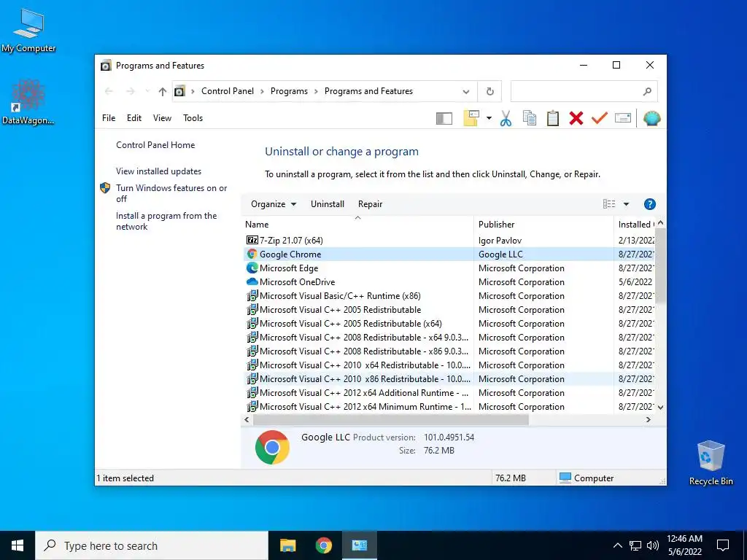
Task: Click the large Chrome icon in details pane
Action: [x=272, y=447]
